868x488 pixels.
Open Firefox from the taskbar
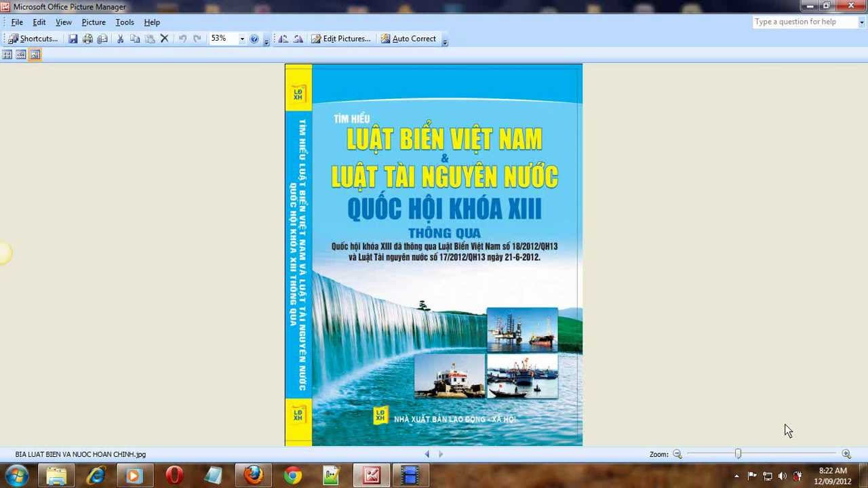[254, 476]
